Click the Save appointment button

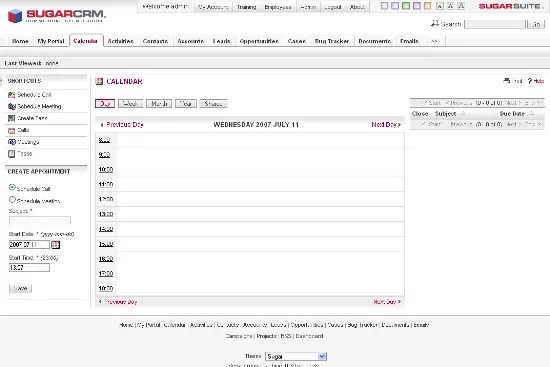click(20, 288)
